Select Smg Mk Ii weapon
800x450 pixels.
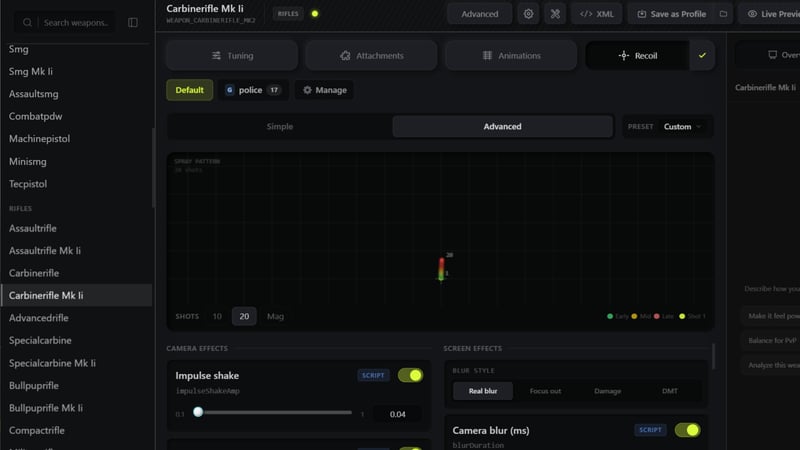[31, 71]
